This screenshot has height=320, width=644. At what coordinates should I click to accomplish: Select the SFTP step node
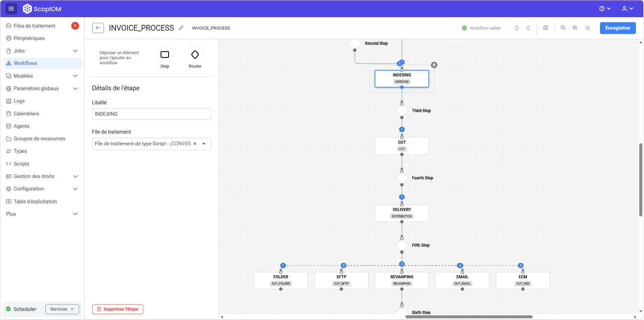click(x=341, y=280)
